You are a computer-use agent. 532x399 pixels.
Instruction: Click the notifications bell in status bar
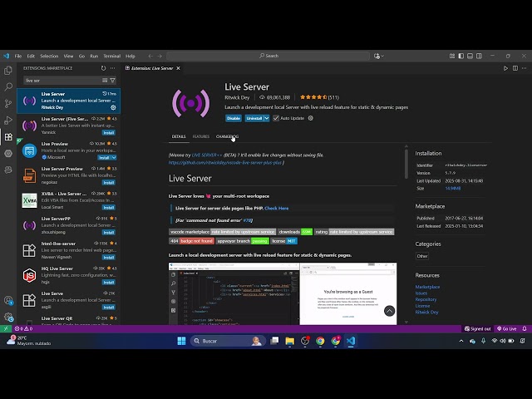pos(525,328)
